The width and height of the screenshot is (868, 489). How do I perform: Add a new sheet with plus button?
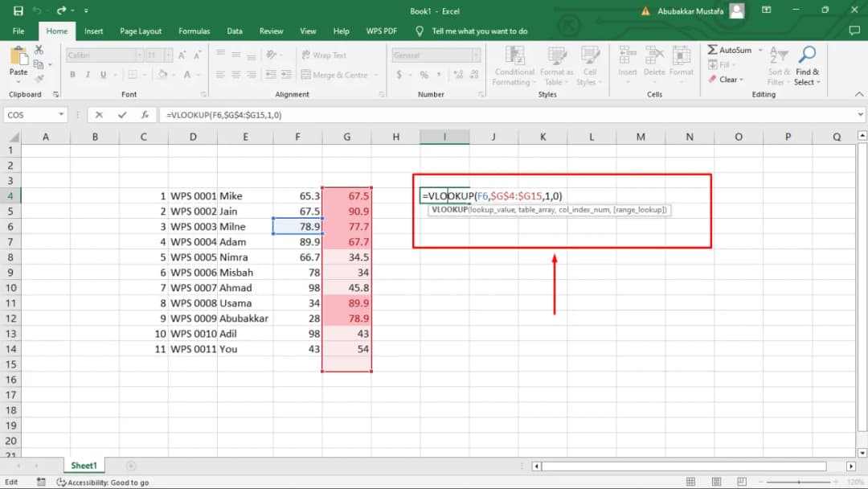(131, 466)
